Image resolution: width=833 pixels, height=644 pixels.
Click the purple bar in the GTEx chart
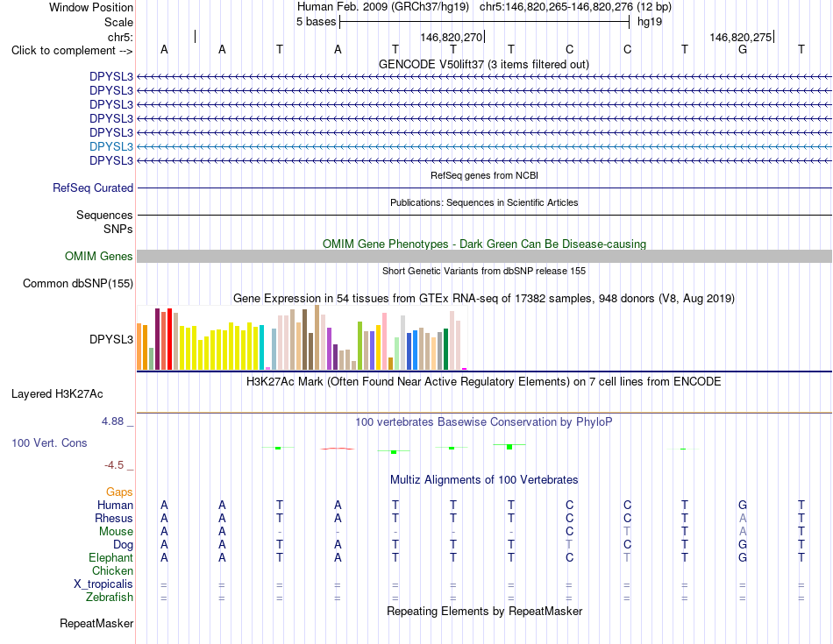pos(329,349)
